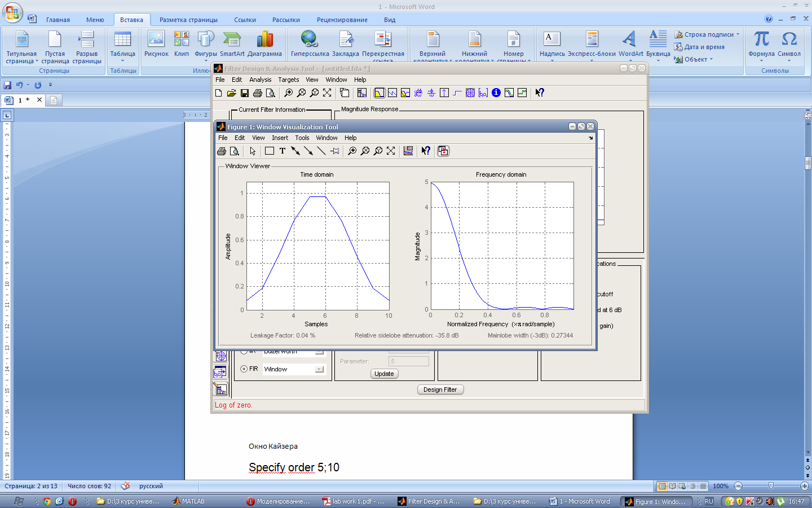
Task: Insert Picture (Рисунок) from Word ribbon
Action: click(156, 44)
